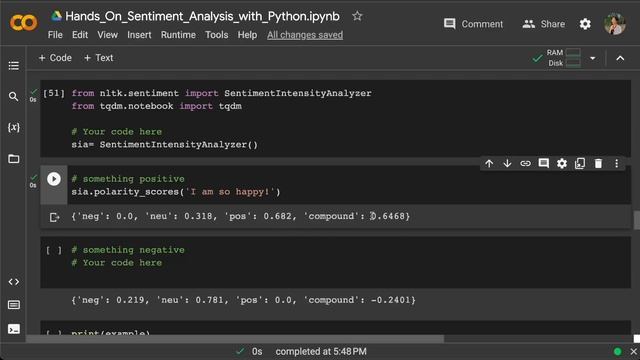Open the Help menu
Image resolution: width=640 pixels, height=360 pixels.
pyautogui.click(x=247, y=35)
